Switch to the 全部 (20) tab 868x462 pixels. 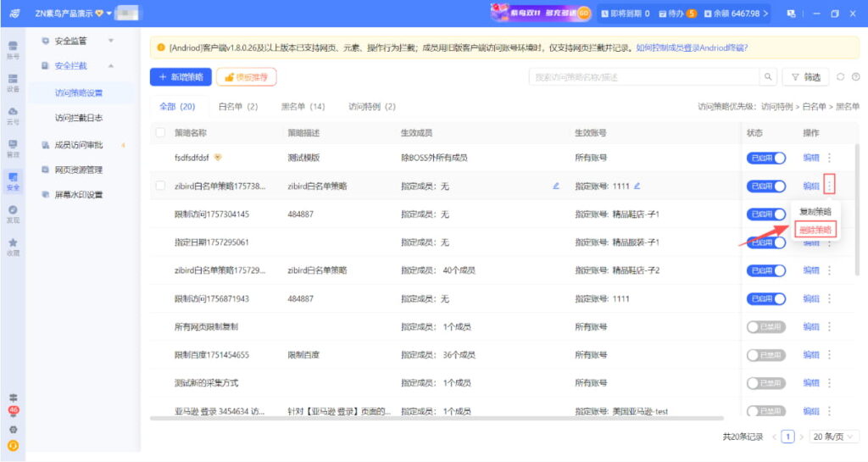pyautogui.click(x=177, y=106)
